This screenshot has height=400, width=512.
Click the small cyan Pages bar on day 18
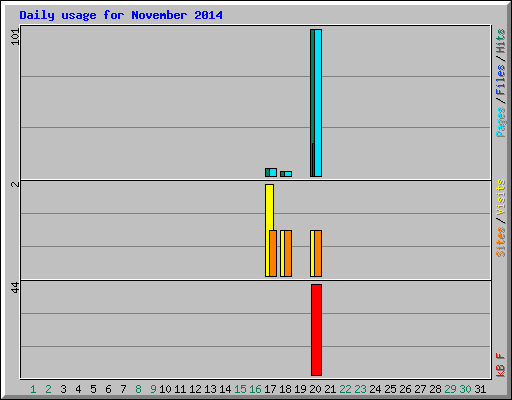288,174
